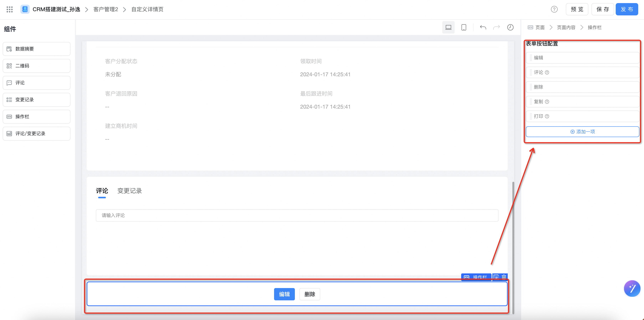Grab drag handle of 复制 config row

tap(530, 102)
